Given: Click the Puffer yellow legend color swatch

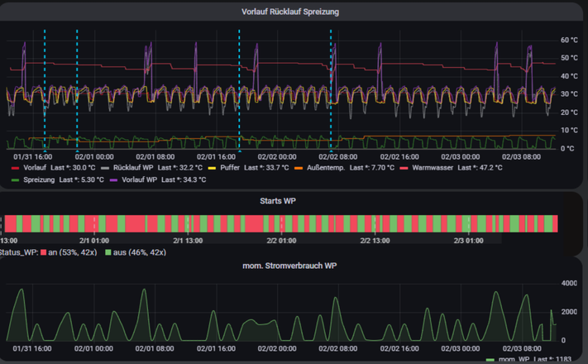Looking at the screenshot, I should click(213, 167).
